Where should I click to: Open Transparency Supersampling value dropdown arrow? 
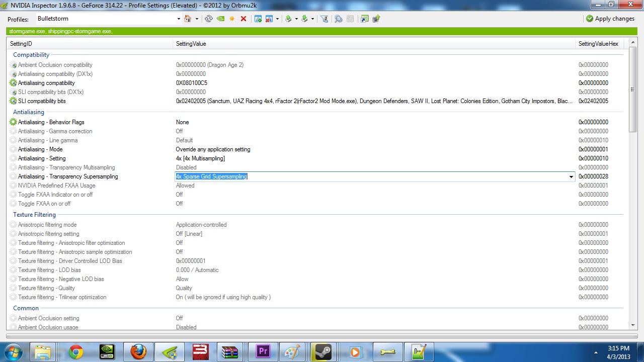(571, 176)
